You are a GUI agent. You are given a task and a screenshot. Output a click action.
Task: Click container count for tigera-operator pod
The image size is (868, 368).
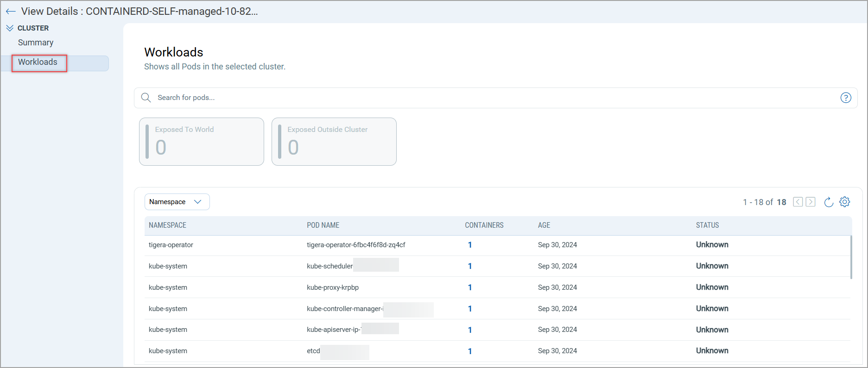[x=469, y=245]
